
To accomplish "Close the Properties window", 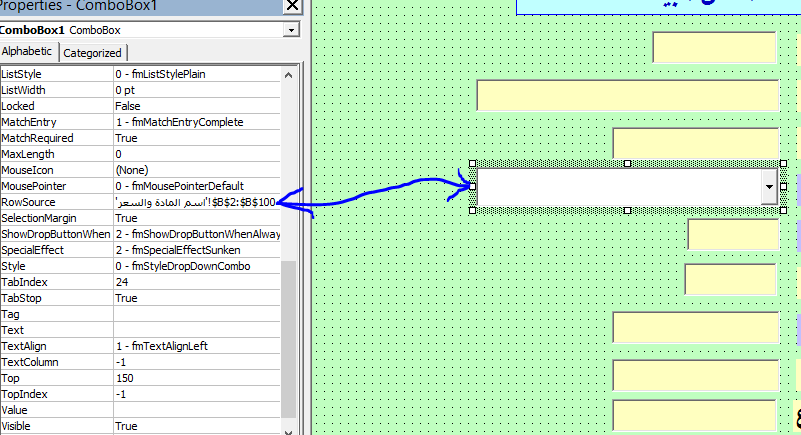I will (292, 5).
